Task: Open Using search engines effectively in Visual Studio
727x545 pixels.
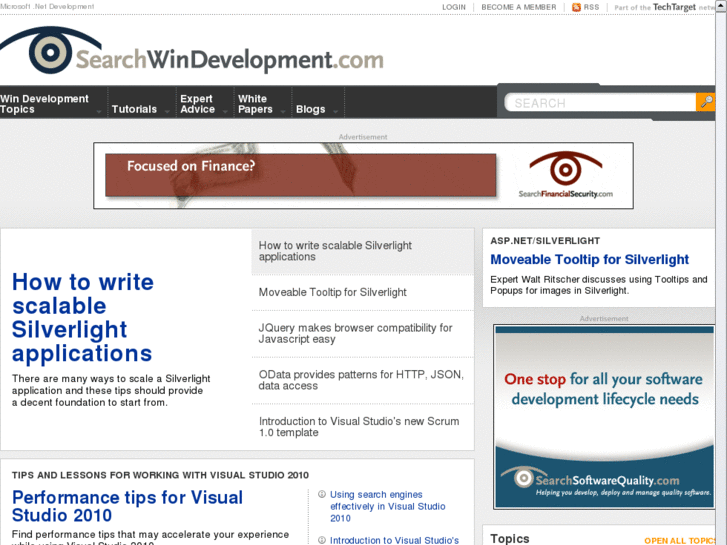Action: coord(388,506)
